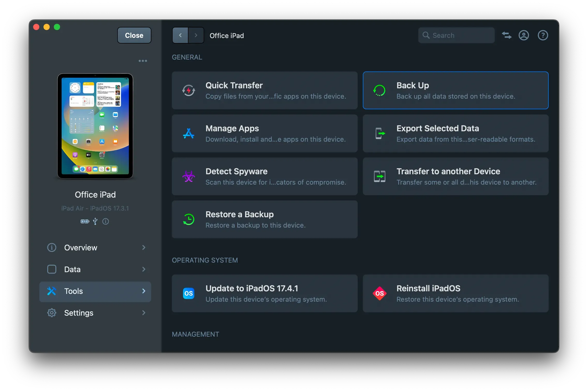Open the user account icon
This screenshot has height=391, width=588.
click(x=524, y=35)
